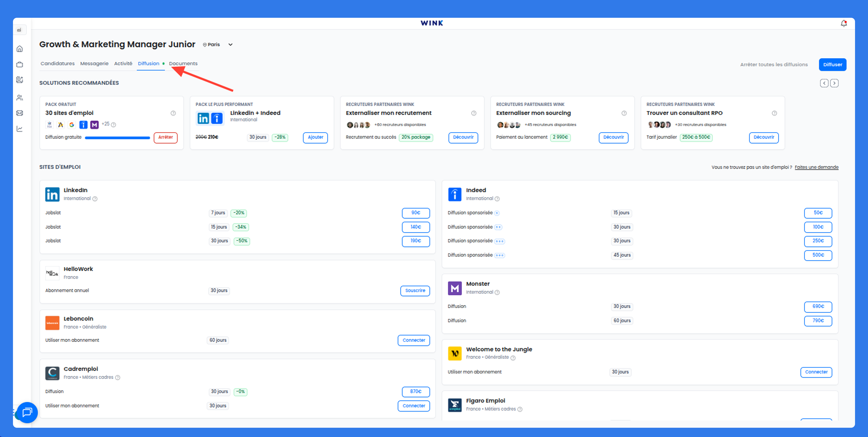Click info icon next to 30 sites d'emploi
The image size is (868, 437).
(x=173, y=113)
